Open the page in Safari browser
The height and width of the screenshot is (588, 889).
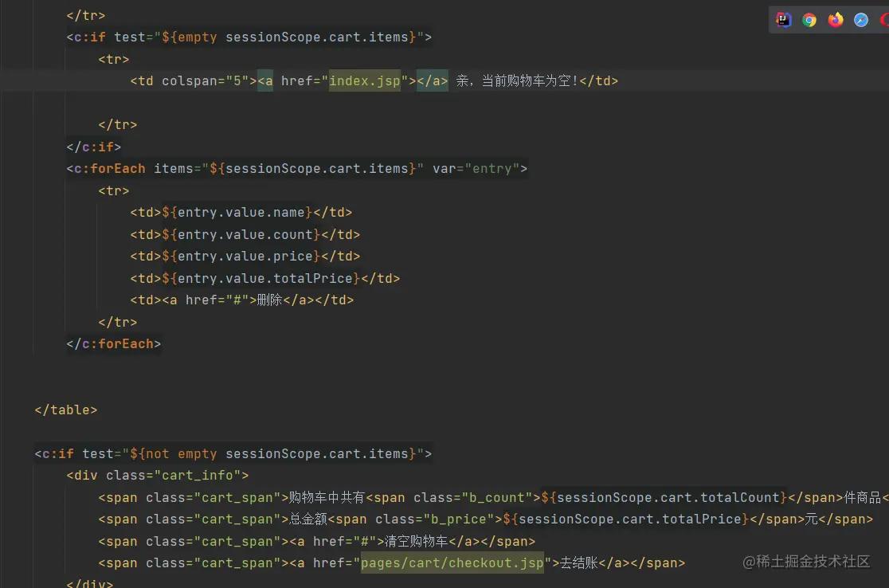click(860, 20)
